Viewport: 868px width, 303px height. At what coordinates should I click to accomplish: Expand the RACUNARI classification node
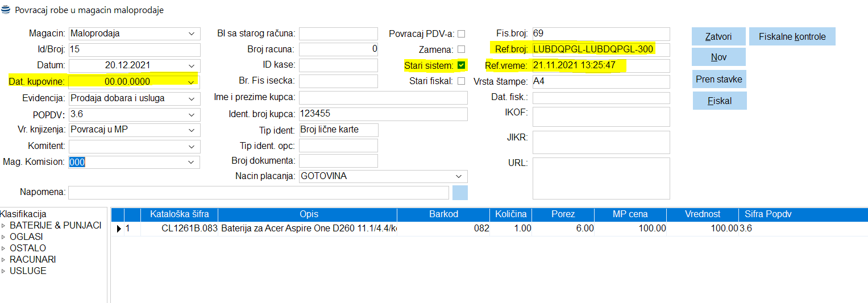tap(3, 260)
